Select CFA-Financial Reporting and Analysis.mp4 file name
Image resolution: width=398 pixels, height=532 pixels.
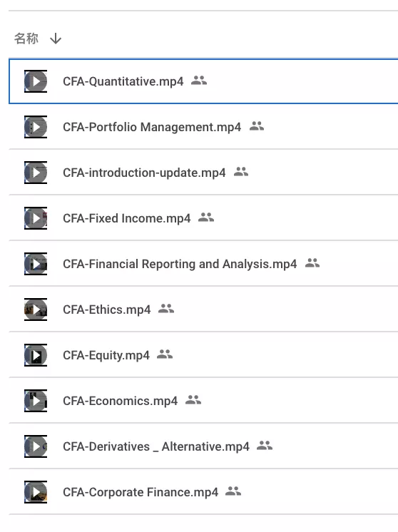180,264
